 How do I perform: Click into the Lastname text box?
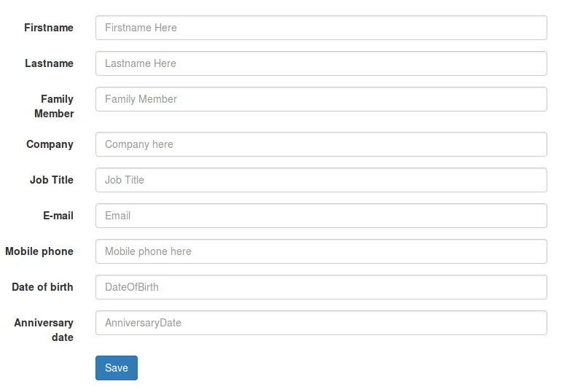coord(321,63)
